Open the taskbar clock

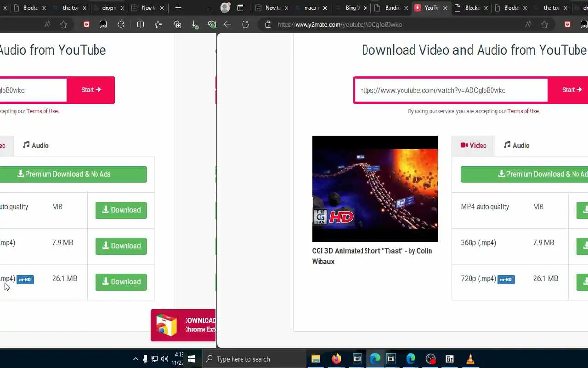click(x=179, y=359)
